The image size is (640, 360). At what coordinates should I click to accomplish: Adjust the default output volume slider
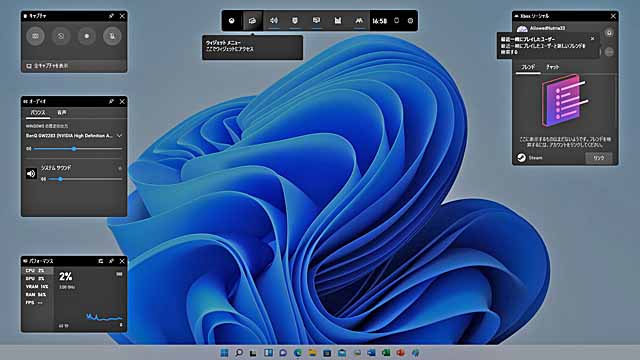point(78,149)
